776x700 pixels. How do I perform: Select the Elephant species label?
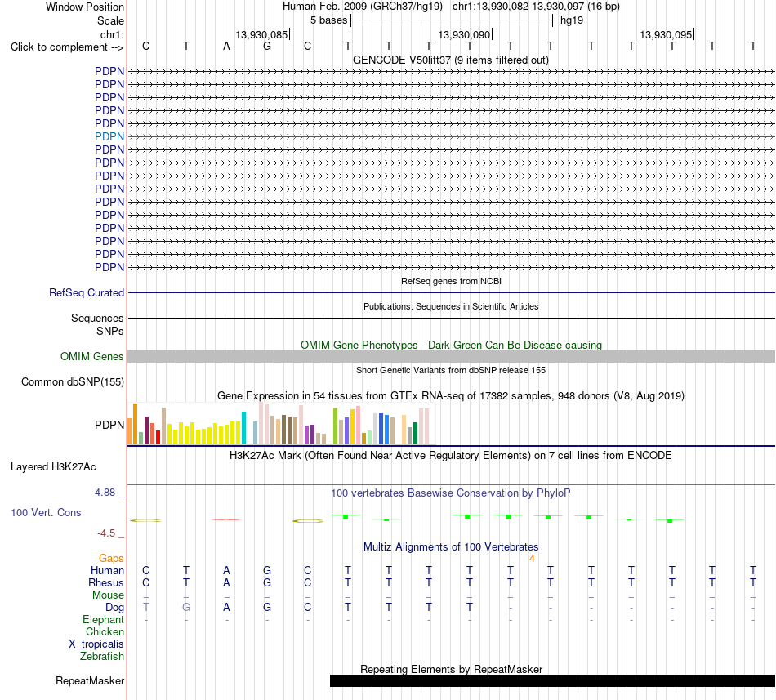[103, 619]
